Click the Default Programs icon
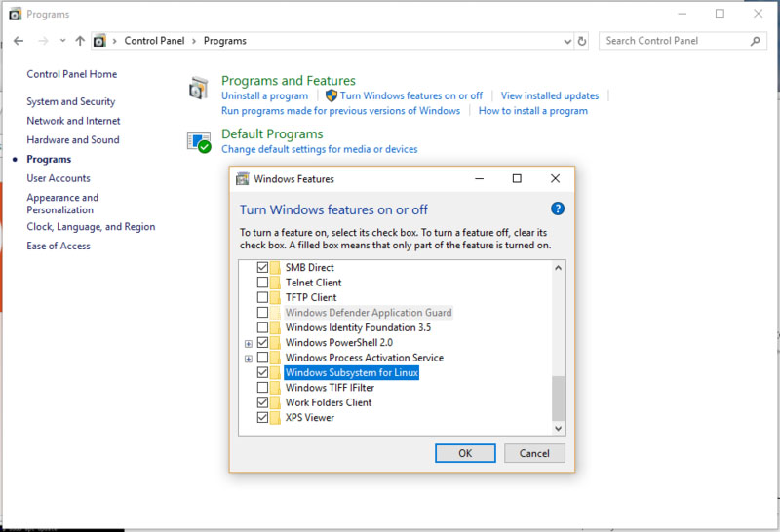This screenshot has height=532, width=780. (199, 141)
